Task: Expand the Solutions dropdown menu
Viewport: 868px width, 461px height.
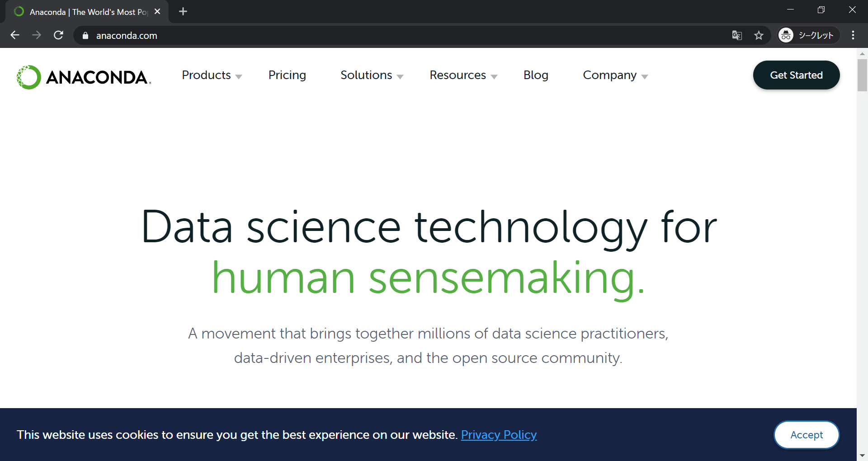Action: click(372, 75)
